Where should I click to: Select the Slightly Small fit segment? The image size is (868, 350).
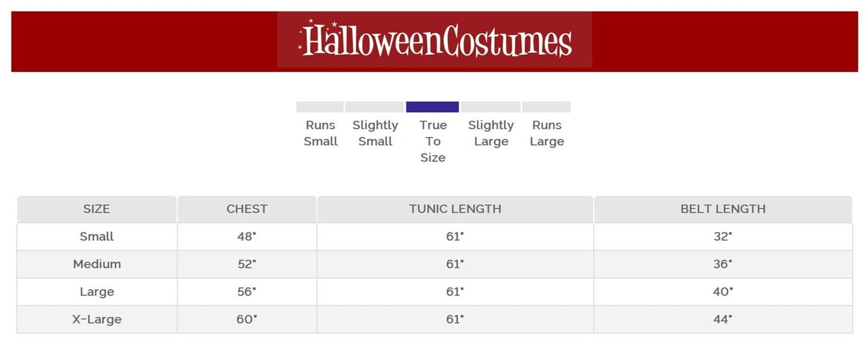coord(374,107)
